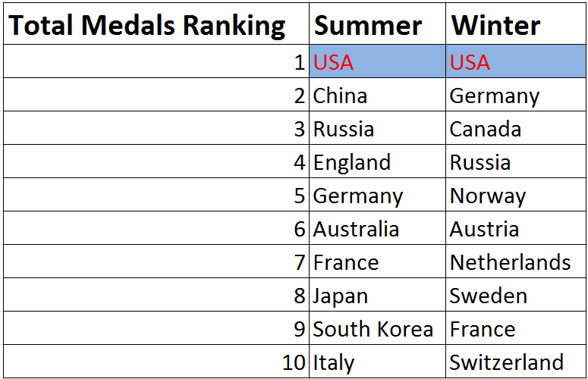Click the Japan cell

(377, 296)
